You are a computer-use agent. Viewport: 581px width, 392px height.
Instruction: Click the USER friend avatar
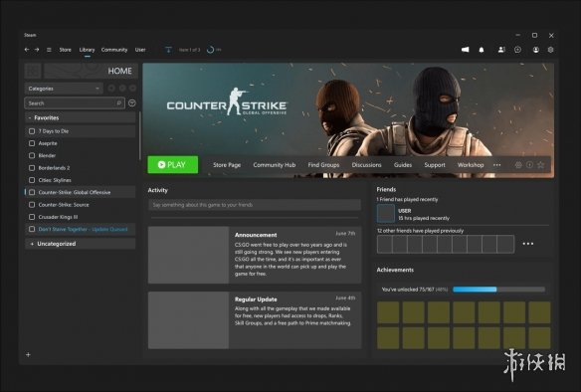(386, 214)
